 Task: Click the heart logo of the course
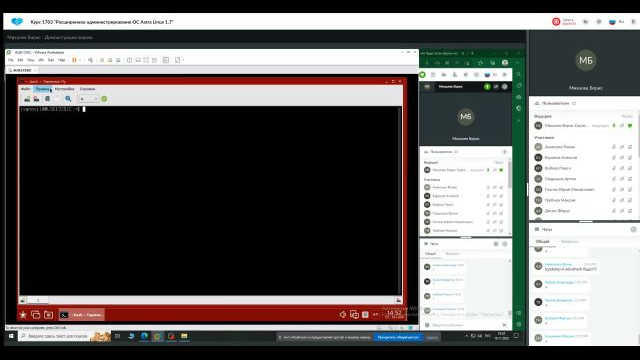(17, 22)
